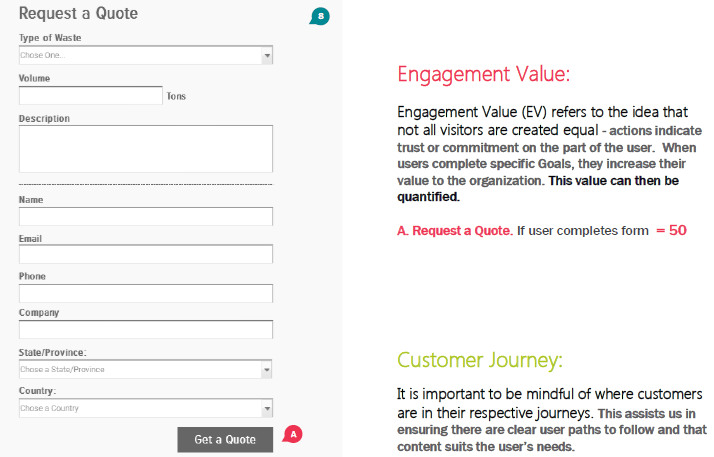Click the '= 50' value text
The width and height of the screenshot is (714, 457).
pos(671,230)
